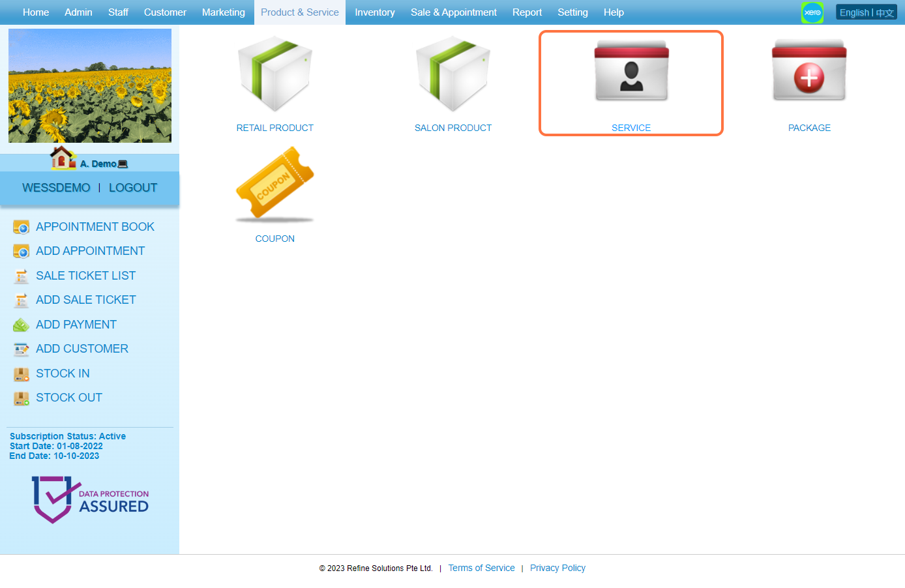Go to ADD APPOINTMENT
Image resolution: width=905 pixels, height=588 pixels.
tap(91, 251)
